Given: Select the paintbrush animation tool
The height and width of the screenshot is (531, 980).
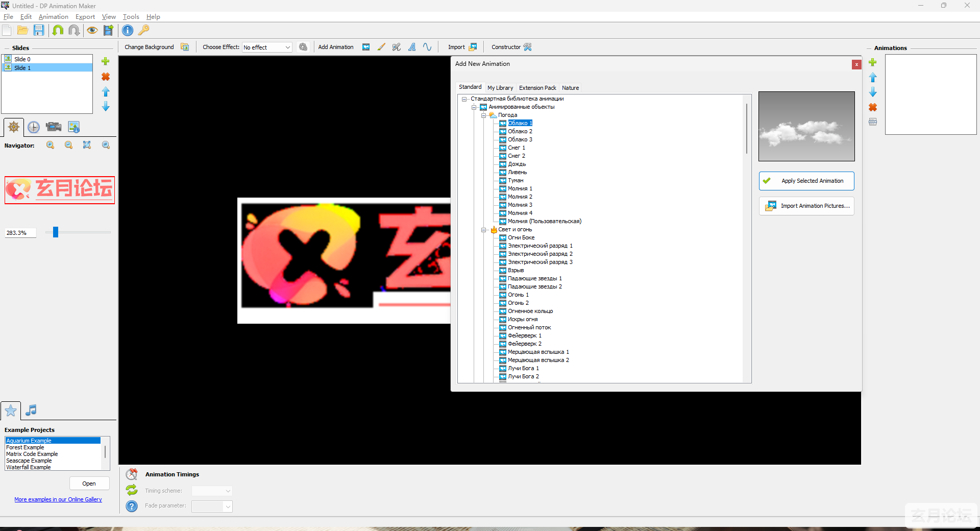Looking at the screenshot, I should (381, 47).
